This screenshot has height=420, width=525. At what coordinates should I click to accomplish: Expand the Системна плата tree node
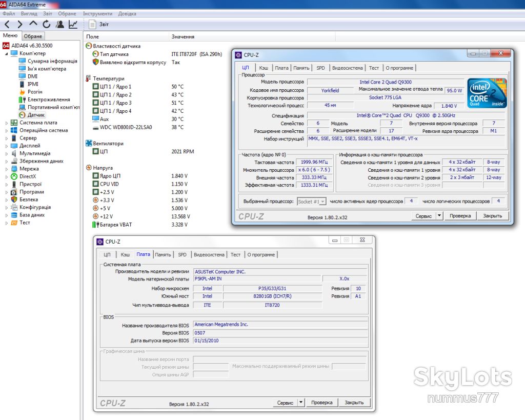(6, 123)
